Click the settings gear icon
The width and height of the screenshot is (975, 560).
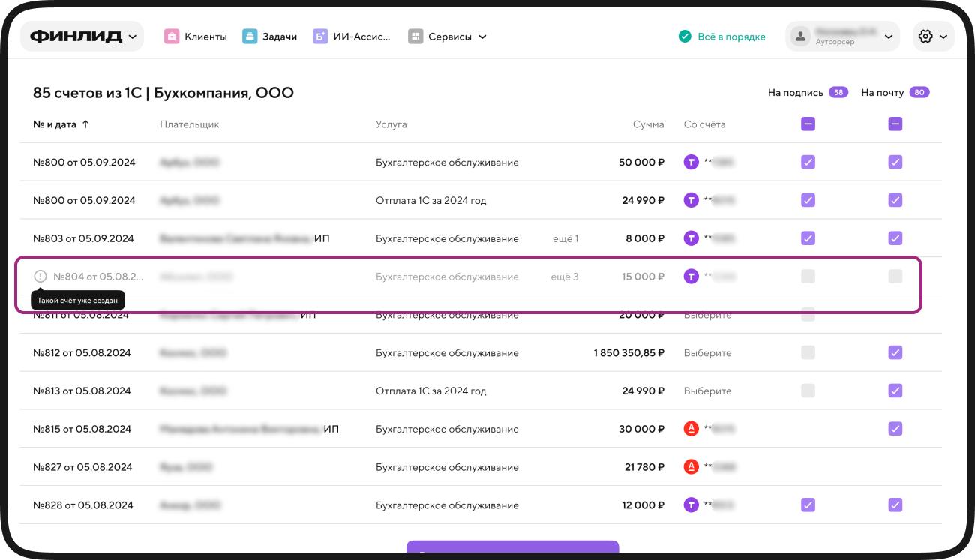pos(925,37)
